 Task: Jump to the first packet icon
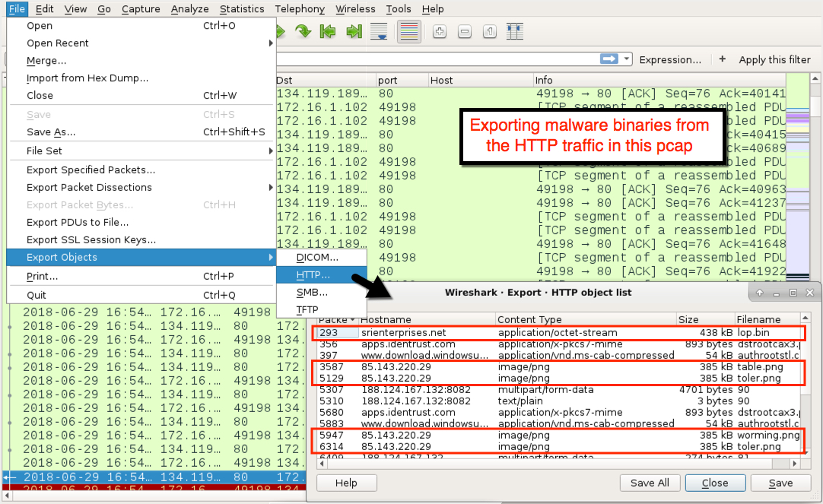(x=328, y=31)
